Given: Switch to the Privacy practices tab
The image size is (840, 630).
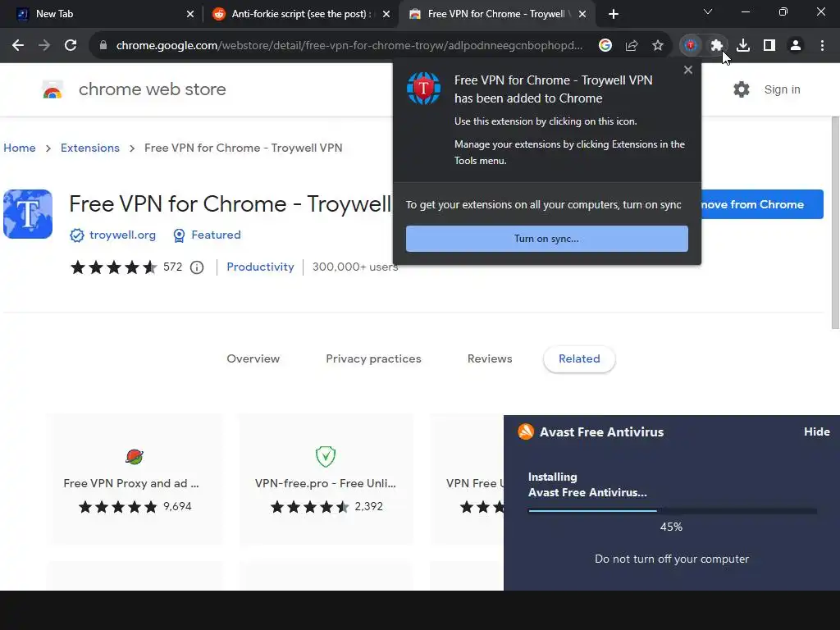Looking at the screenshot, I should click(373, 359).
